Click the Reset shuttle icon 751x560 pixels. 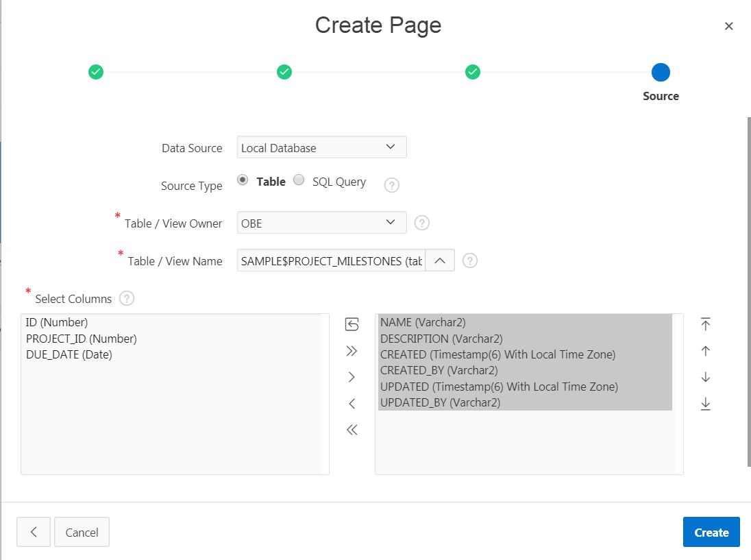click(x=352, y=324)
